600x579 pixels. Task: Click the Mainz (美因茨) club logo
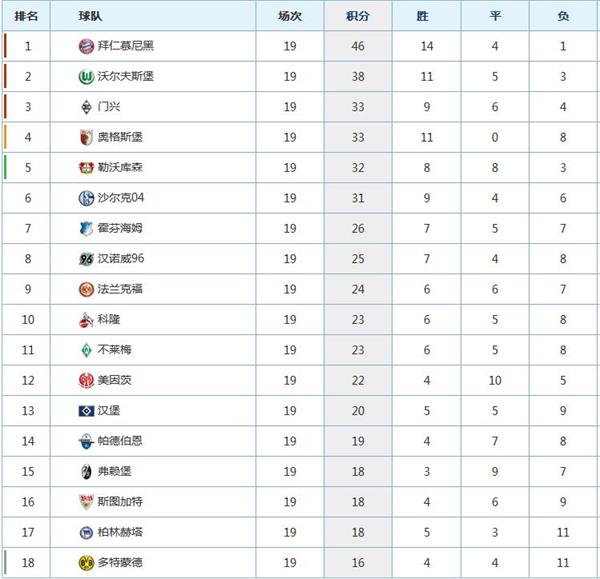coord(86,380)
